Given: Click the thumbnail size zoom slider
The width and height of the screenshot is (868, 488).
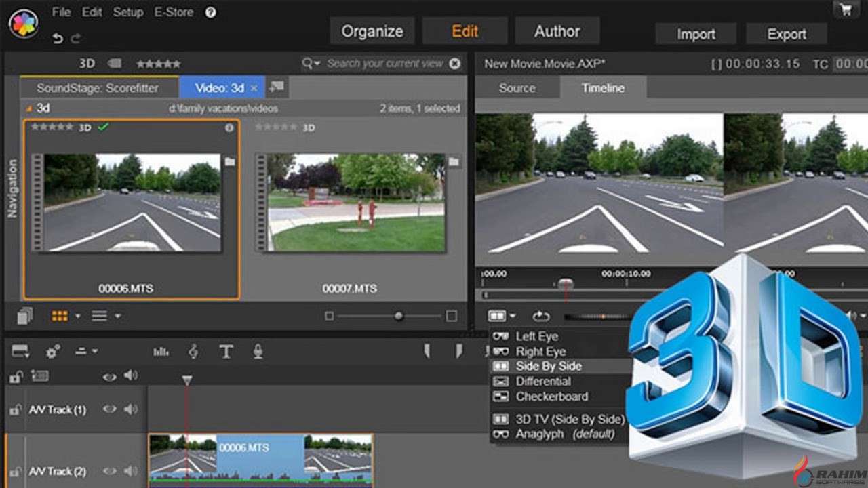Looking at the screenshot, I should pyautogui.click(x=399, y=316).
